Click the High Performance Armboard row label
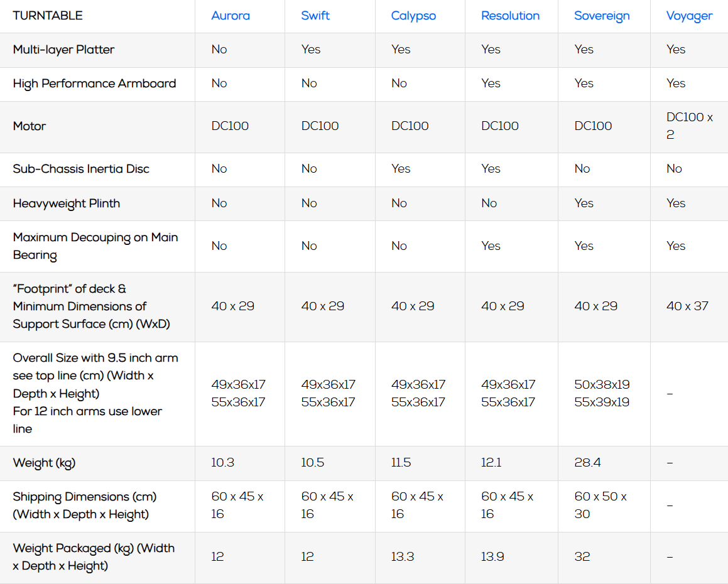The image size is (728, 584). point(94,84)
